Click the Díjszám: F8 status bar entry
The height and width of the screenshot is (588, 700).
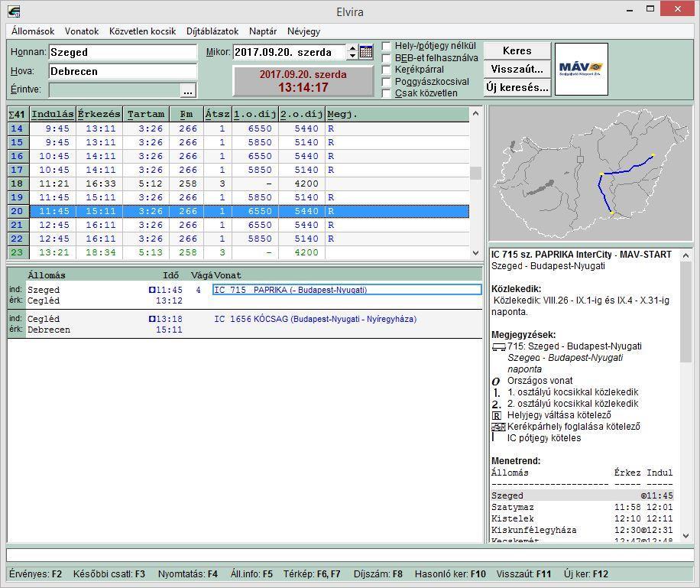click(x=378, y=574)
